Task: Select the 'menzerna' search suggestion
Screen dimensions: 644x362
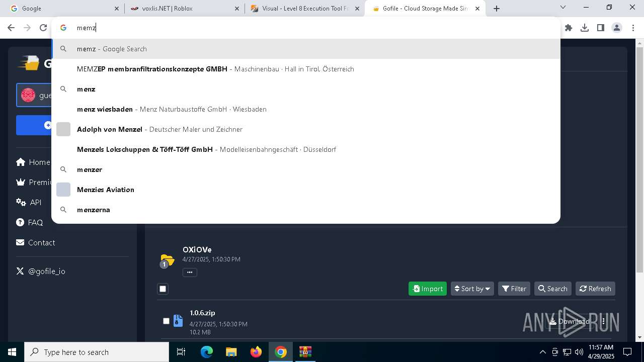Action: click(306, 210)
